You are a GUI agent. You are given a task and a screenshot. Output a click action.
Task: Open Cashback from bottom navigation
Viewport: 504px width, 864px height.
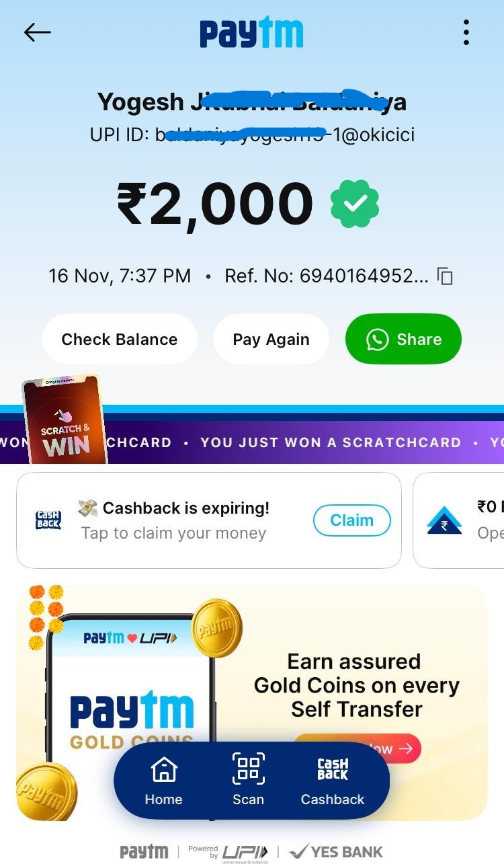coord(333,780)
